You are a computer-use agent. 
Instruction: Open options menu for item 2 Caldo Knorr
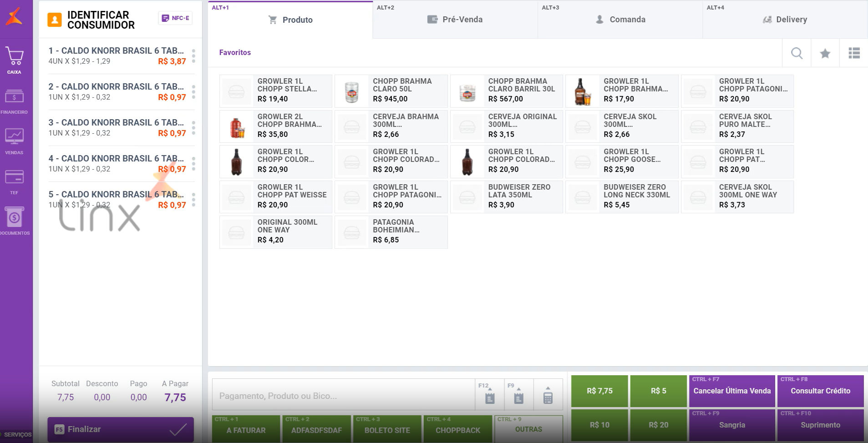point(194,92)
